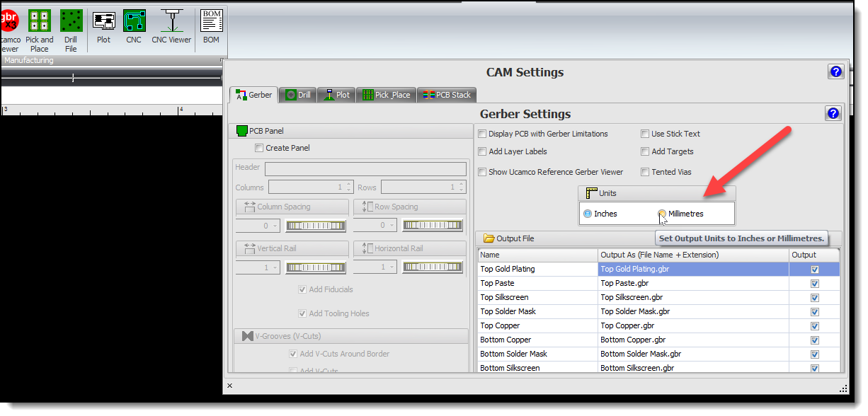Enable the Tented Vias option
This screenshot has height=416, width=868.
pyautogui.click(x=645, y=172)
